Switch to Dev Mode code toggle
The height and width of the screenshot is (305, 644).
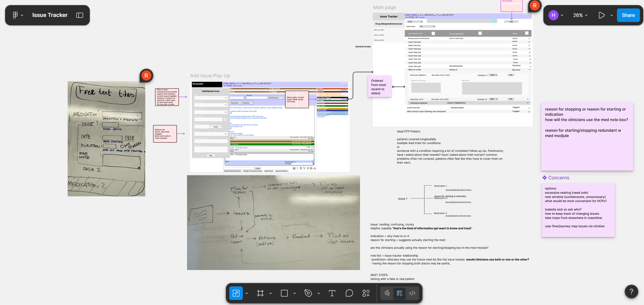[412, 293]
